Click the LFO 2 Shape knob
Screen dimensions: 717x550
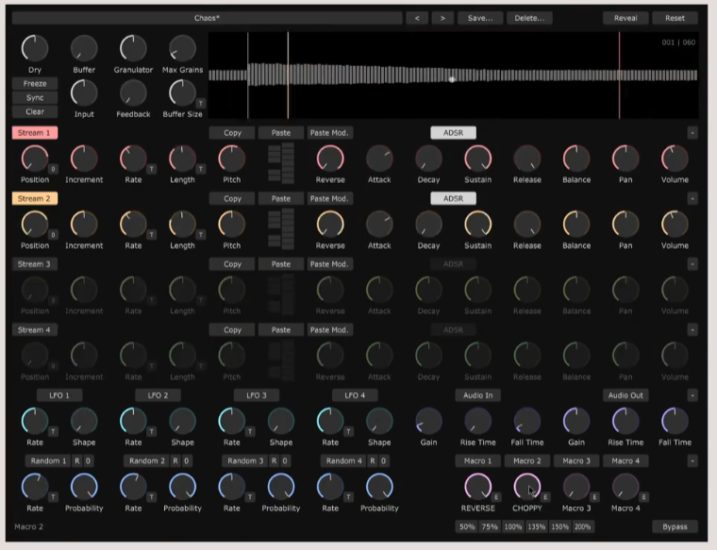[x=182, y=421]
